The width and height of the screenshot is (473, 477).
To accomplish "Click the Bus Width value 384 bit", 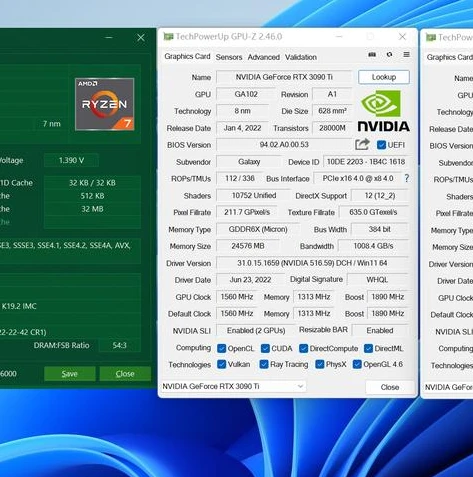I will pyautogui.click(x=380, y=229).
